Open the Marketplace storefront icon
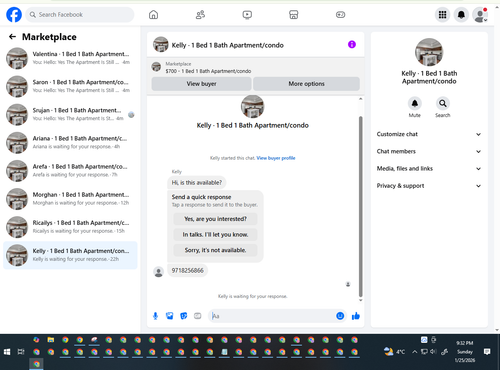This screenshot has width=500, height=370. coord(293,15)
